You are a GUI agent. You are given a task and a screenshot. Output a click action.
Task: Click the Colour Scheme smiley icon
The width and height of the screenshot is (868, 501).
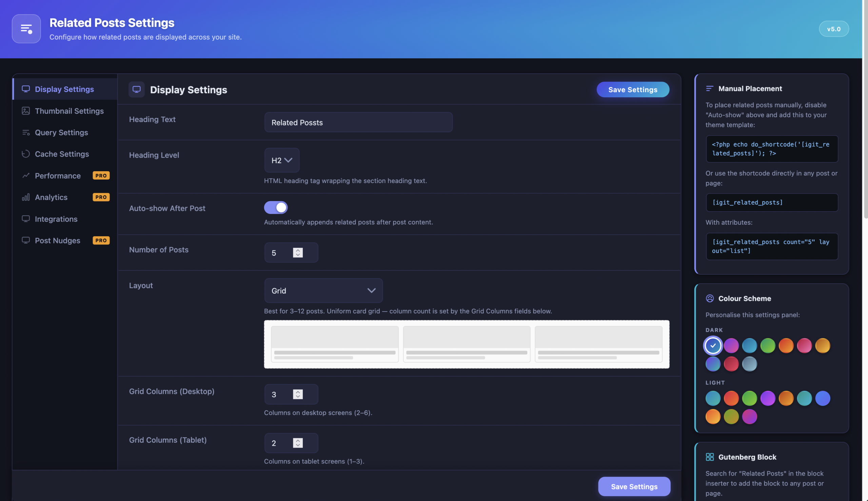pyautogui.click(x=710, y=298)
